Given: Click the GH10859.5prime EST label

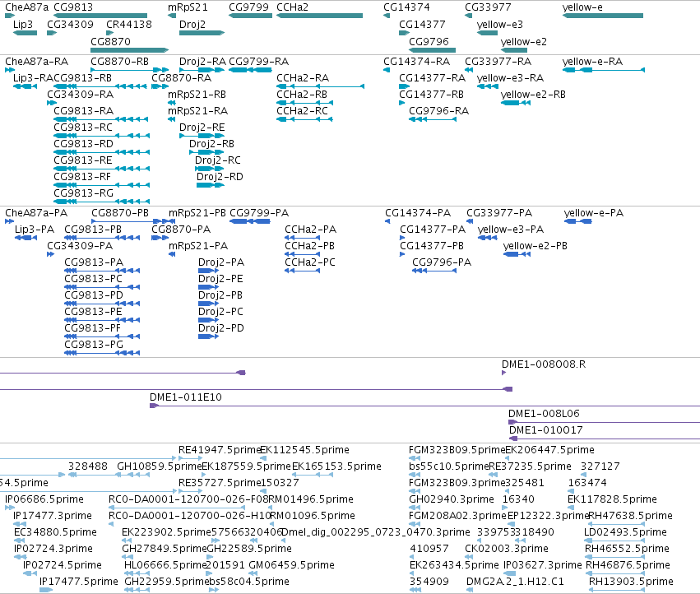Looking at the screenshot, I should coord(160,466).
